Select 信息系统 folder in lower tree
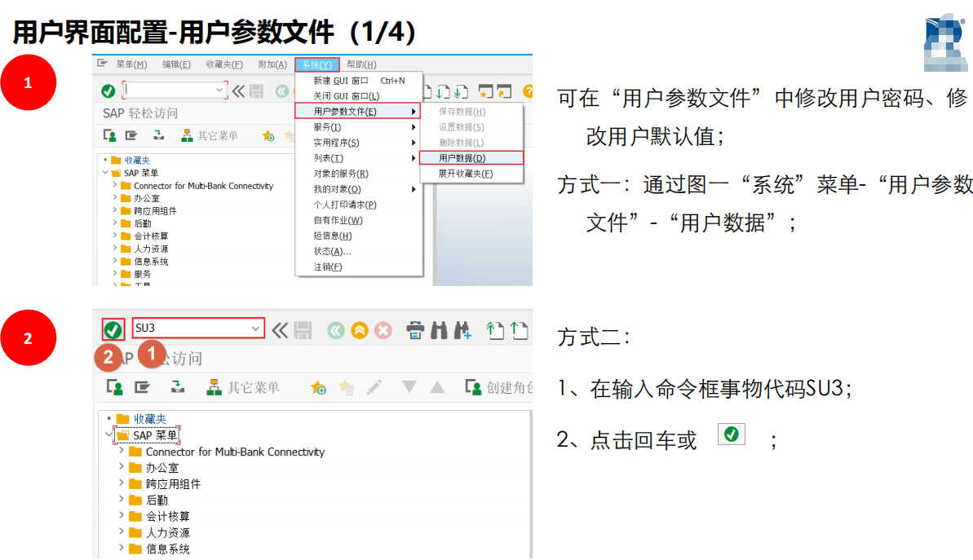Image resolution: width=973 pixels, height=560 pixels. [x=167, y=549]
